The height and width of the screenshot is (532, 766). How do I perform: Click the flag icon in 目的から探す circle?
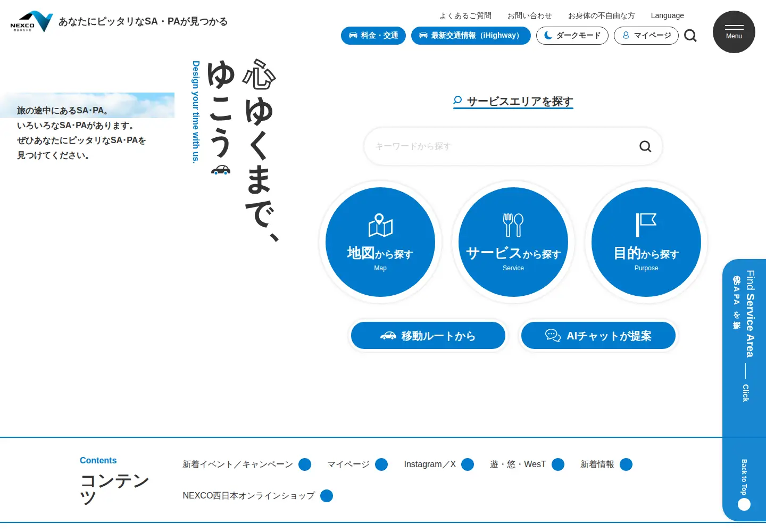(646, 225)
